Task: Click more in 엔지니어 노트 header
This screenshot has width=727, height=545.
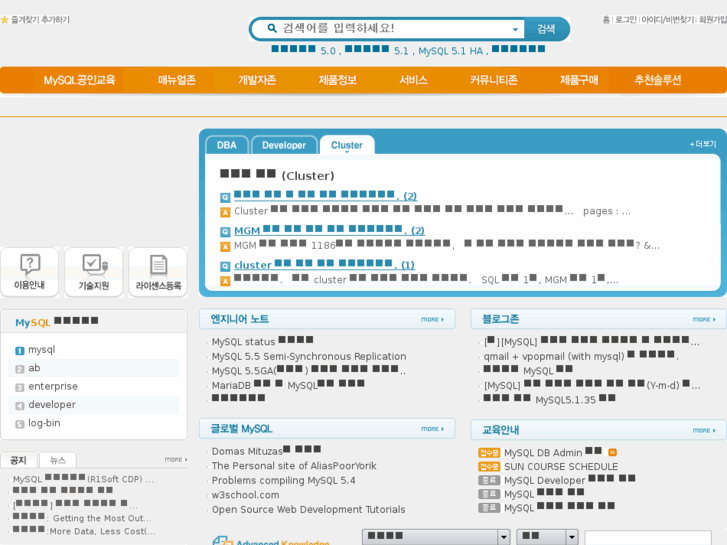Action: 432,320
